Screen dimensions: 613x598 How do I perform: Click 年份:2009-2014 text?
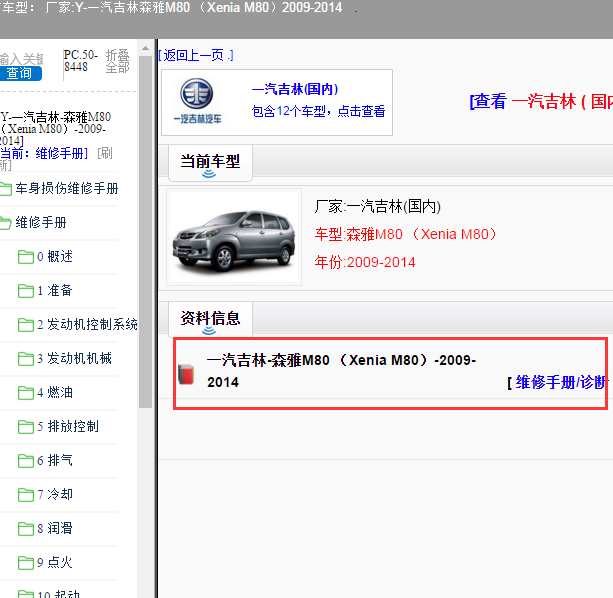tap(365, 262)
